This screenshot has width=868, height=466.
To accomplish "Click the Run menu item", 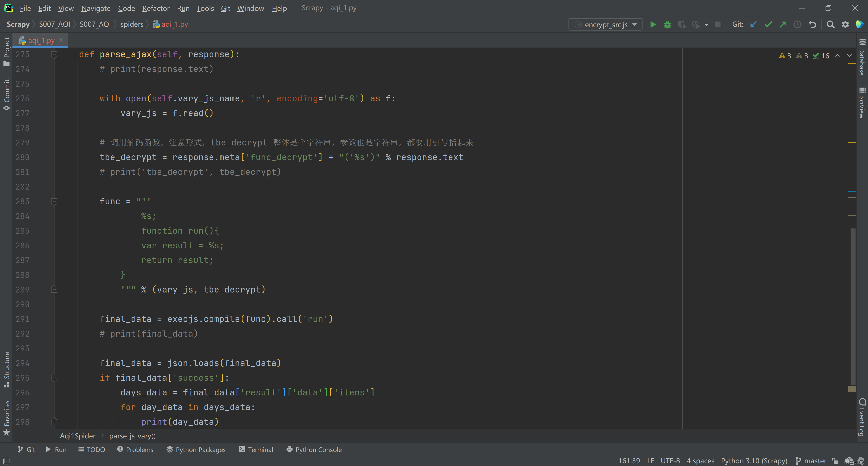I will [x=183, y=8].
